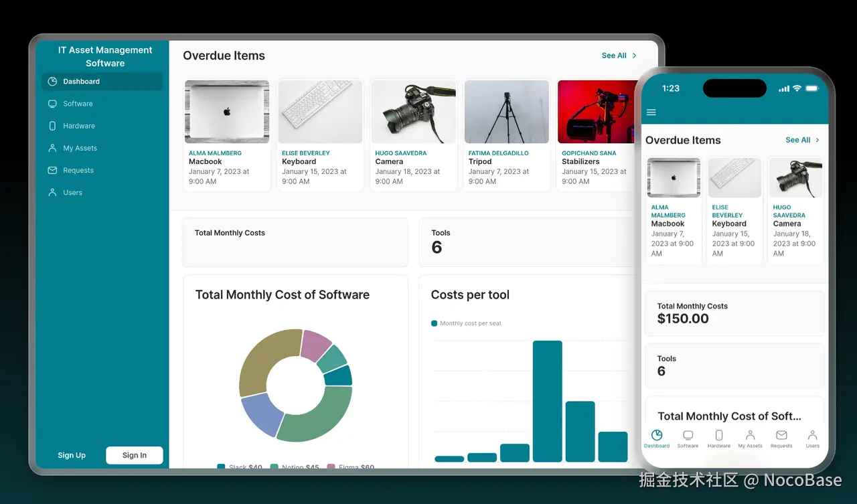Select Dashboard in the tablet sidebar

102,82
